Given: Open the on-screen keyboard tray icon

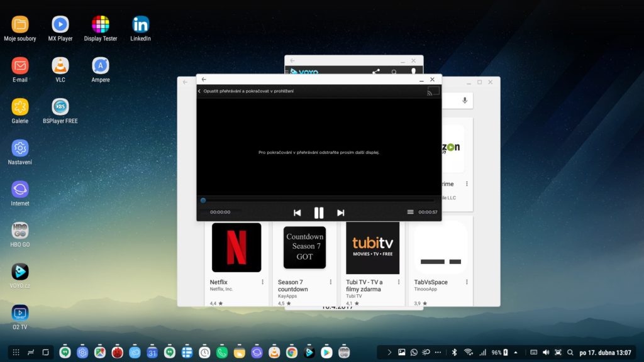Looking at the screenshot, I should [533, 352].
